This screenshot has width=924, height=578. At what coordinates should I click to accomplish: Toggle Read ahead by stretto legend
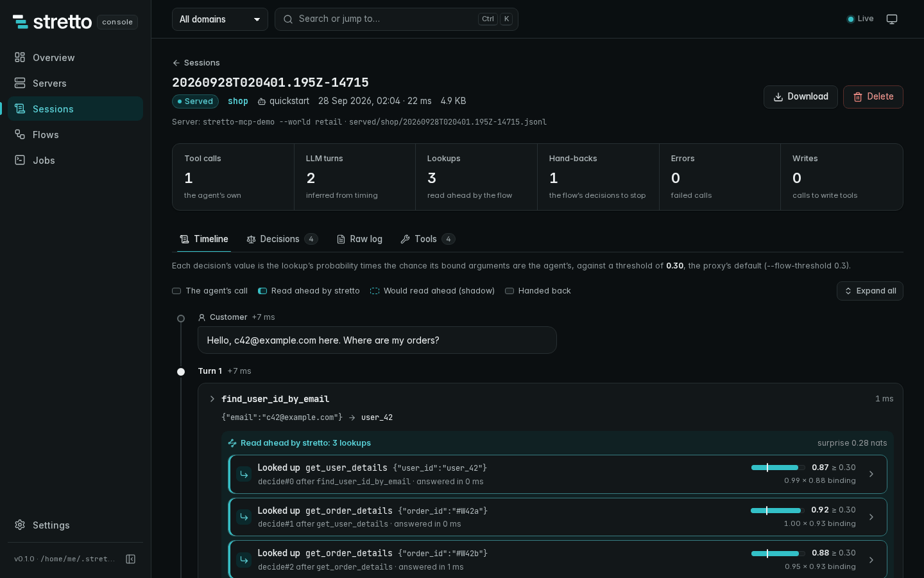[309, 291]
